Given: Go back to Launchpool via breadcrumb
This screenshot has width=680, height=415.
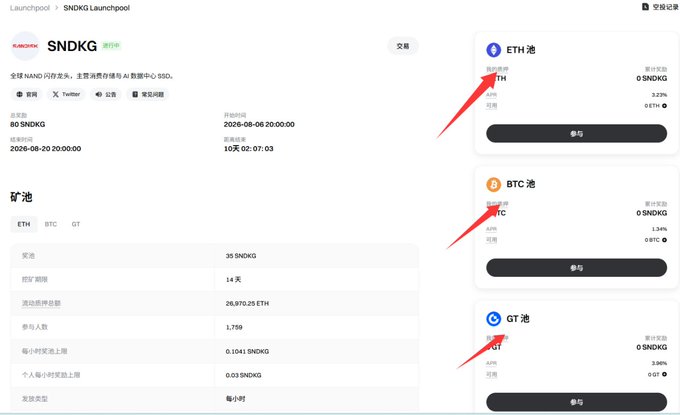Looking at the screenshot, I should tap(30, 8).
